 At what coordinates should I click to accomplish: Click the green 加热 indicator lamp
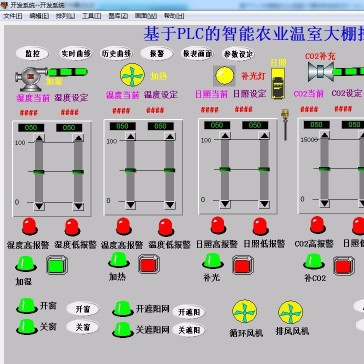pos(119,260)
